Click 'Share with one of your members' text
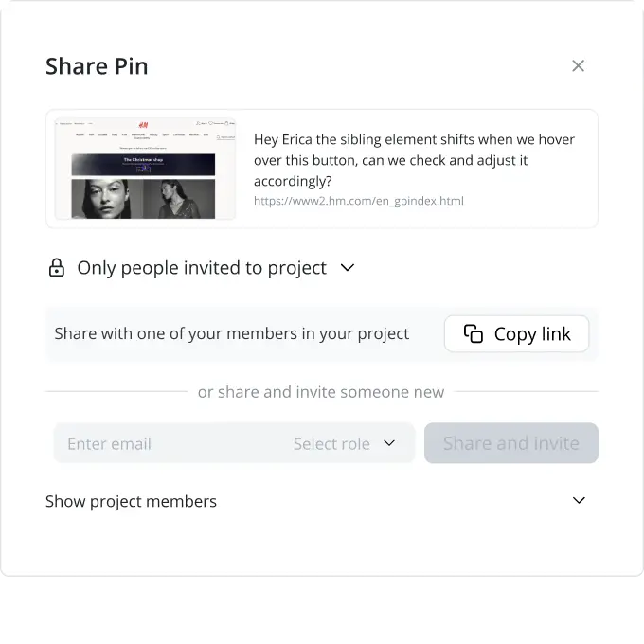 (x=232, y=333)
